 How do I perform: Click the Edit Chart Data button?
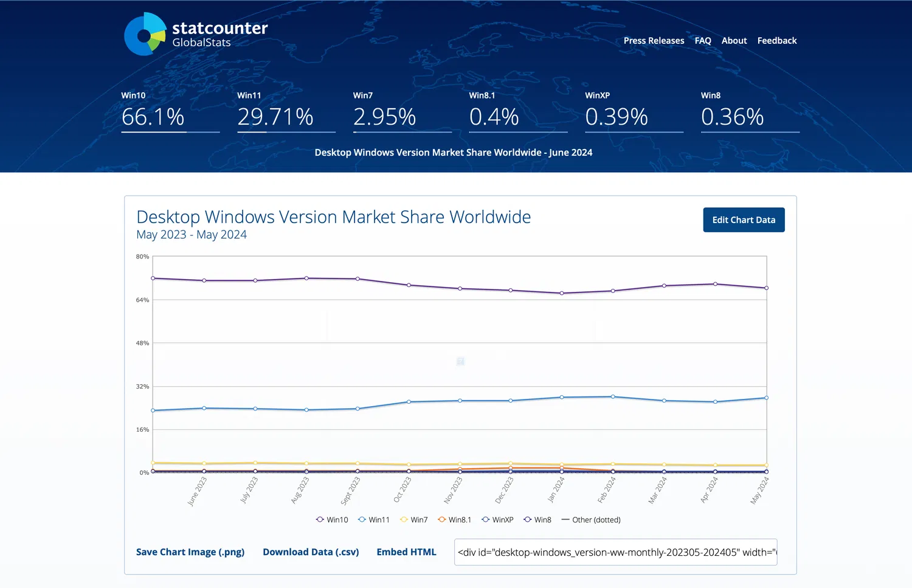(744, 220)
